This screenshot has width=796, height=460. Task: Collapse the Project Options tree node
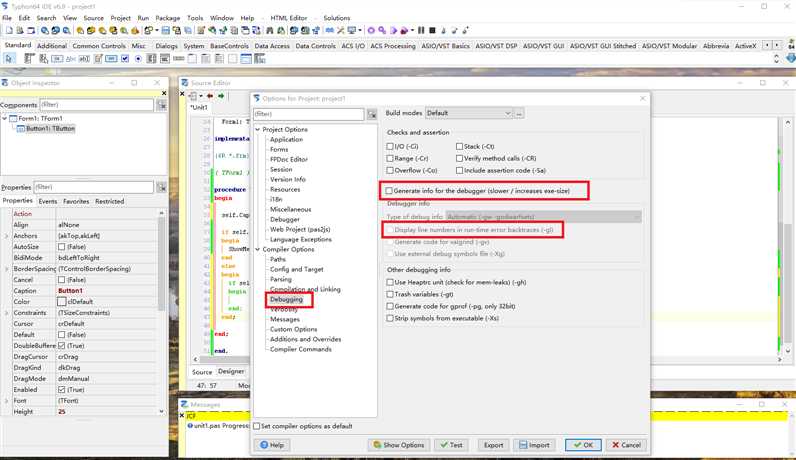point(257,130)
